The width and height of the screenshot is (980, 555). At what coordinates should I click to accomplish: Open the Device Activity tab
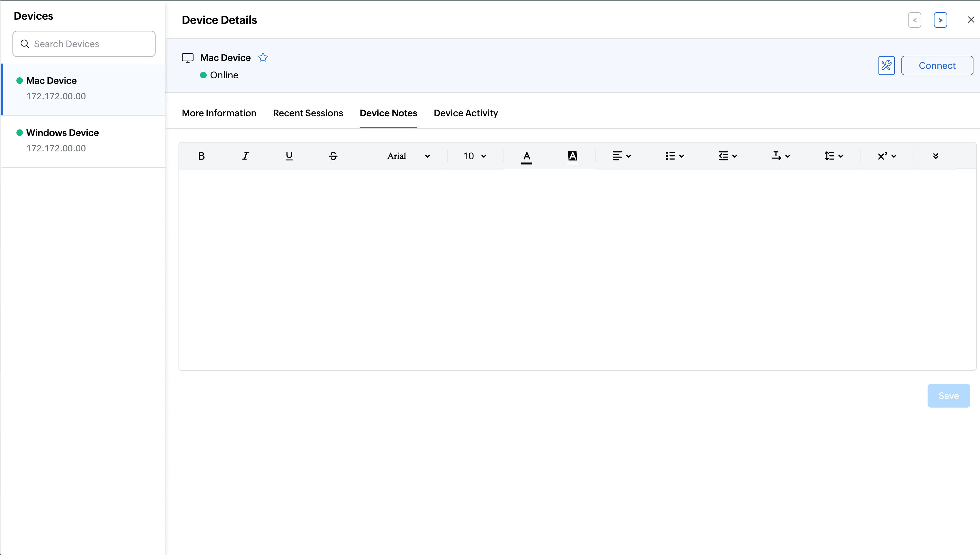(466, 113)
